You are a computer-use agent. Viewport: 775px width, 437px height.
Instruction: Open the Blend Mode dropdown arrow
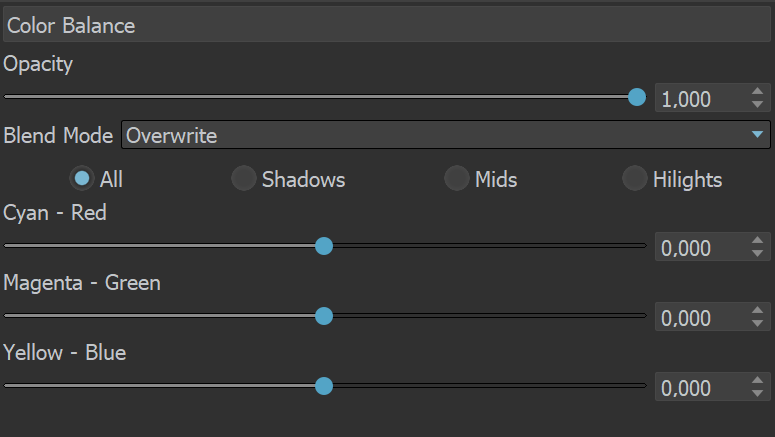pos(757,134)
